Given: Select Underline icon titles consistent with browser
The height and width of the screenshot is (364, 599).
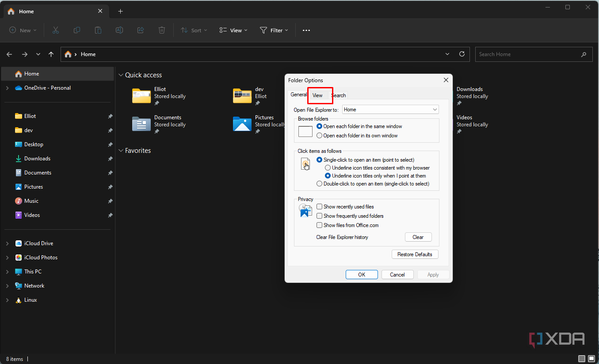Looking at the screenshot, I should 377,168.
